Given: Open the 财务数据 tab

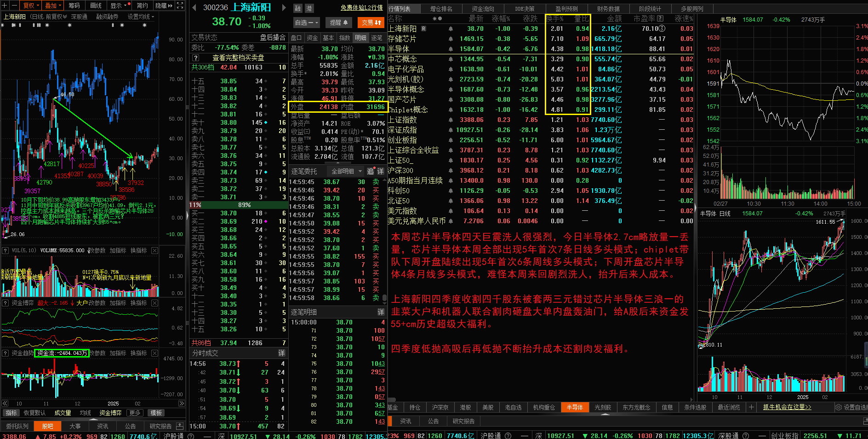Looking at the screenshot, I should [x=608, y=9].
